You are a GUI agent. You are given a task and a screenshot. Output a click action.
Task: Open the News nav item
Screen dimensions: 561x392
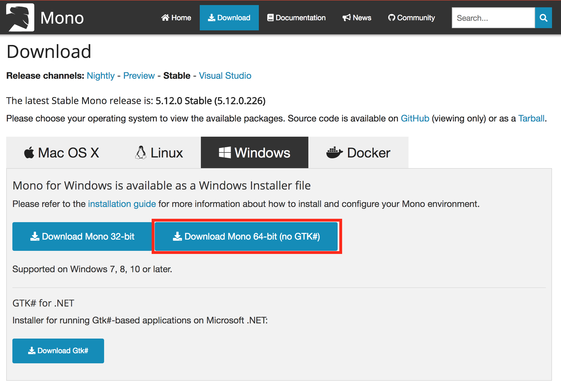pos(357,18)
